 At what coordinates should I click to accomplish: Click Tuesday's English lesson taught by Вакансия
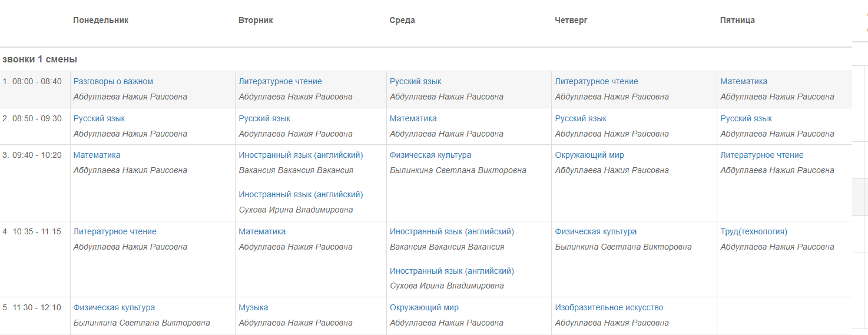[301, 155]
